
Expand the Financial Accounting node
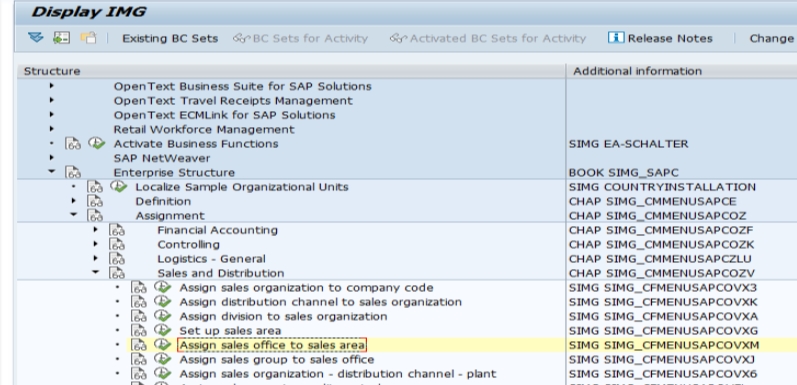pos(95,230)
